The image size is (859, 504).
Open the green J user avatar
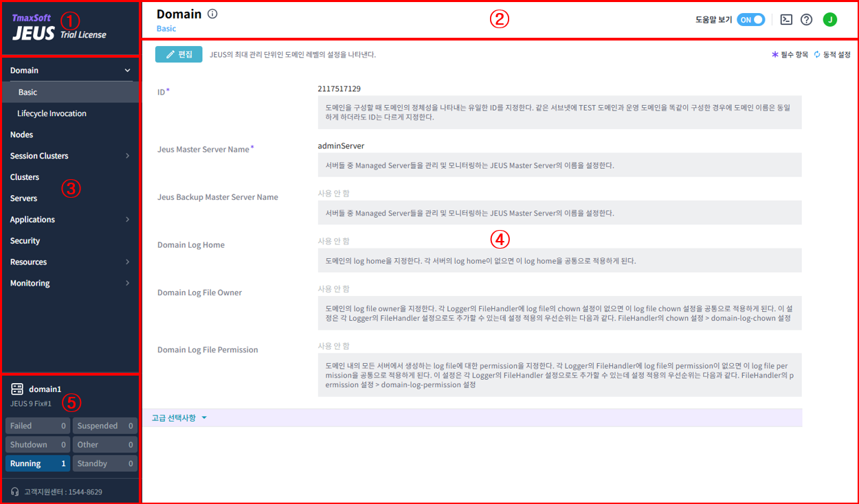point(830,20)
